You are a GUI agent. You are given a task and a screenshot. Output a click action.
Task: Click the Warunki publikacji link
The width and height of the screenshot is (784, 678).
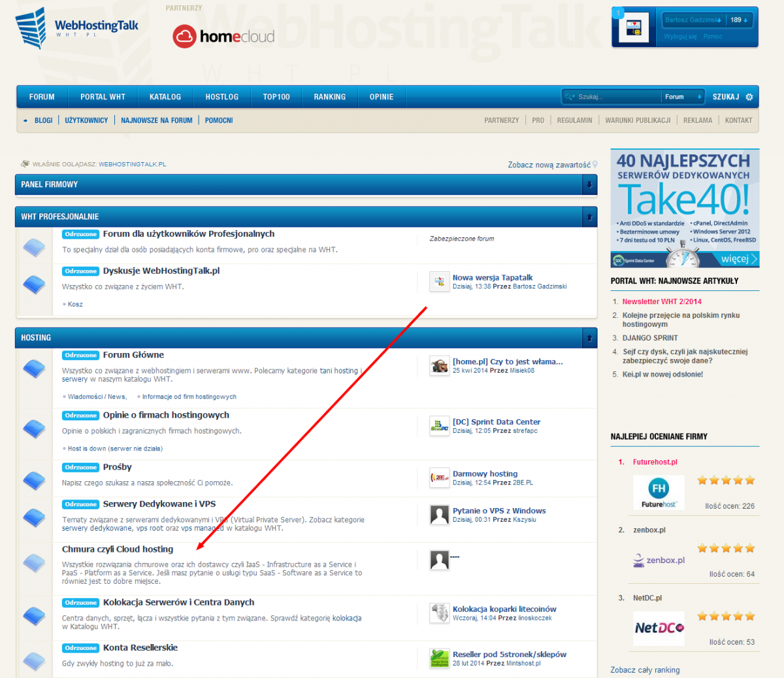click(x=638, y=120)
